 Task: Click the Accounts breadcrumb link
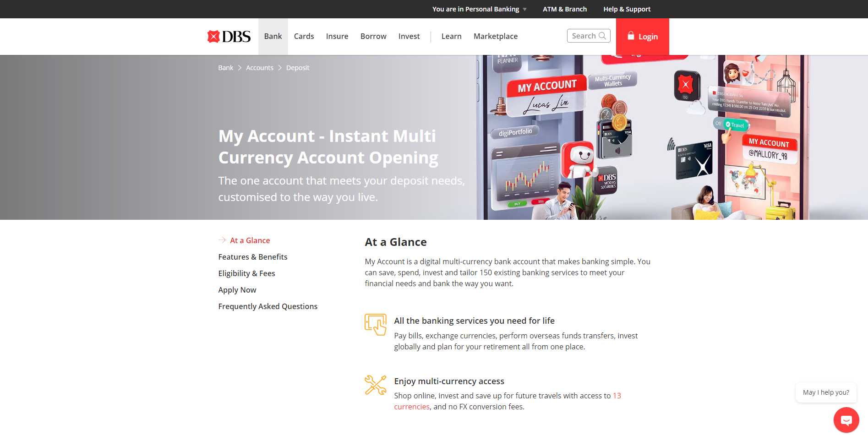point(259,68)
